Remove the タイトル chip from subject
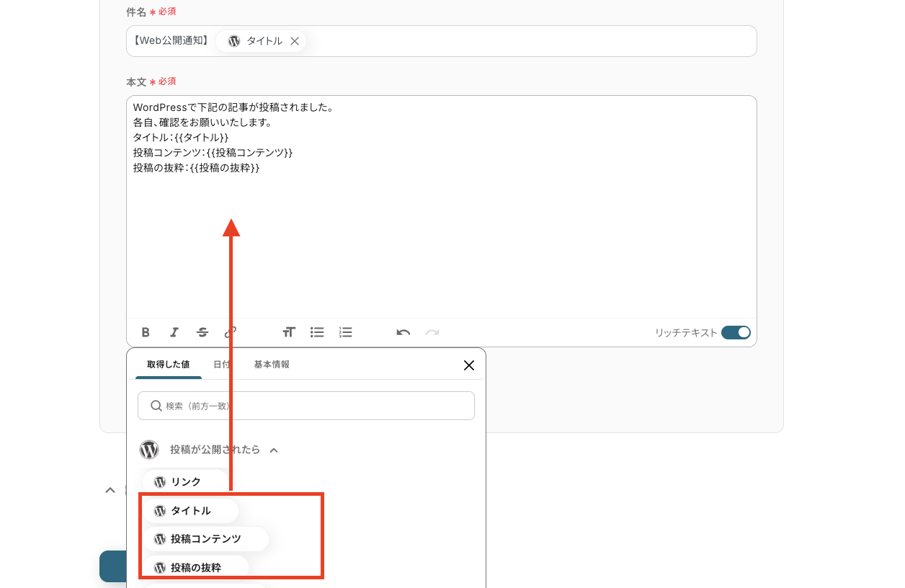The image size is (905, 588). pos(295,41)
